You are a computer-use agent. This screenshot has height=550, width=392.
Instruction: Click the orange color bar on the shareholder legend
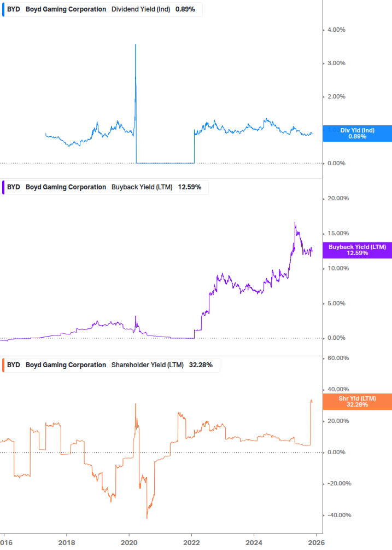(x=3, y=365)
